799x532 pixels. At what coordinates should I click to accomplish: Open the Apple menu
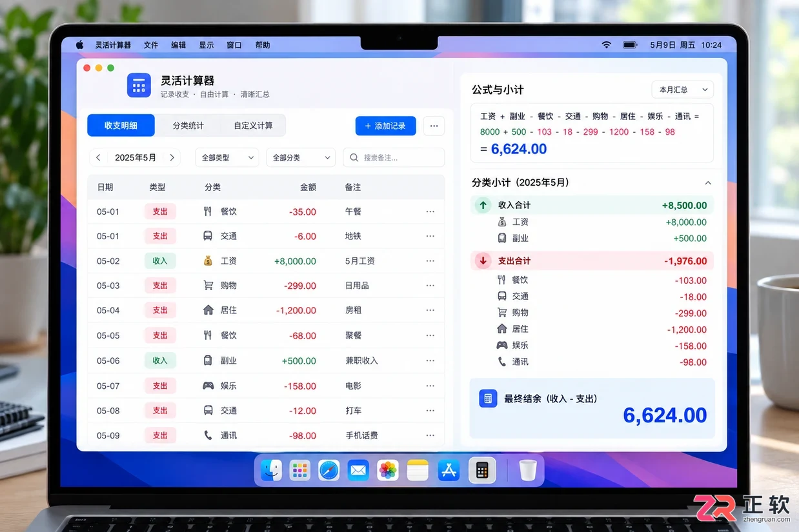click(80, 45)
